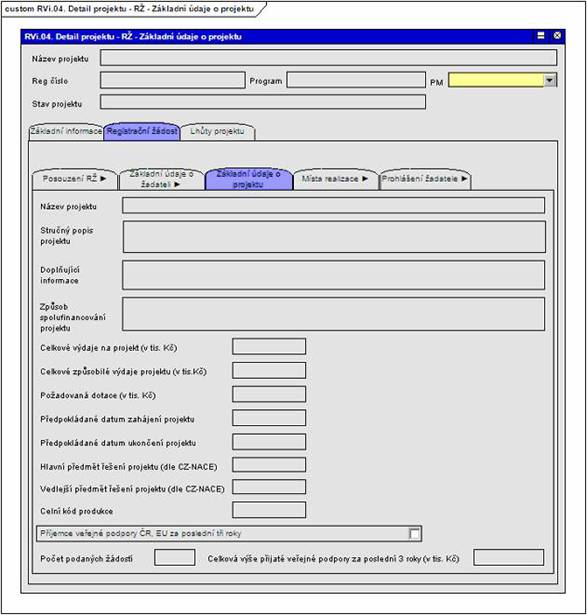Click Vedlejší předmět řešení projektu field
The image size is (587, 615).
(x=269, y=487)
